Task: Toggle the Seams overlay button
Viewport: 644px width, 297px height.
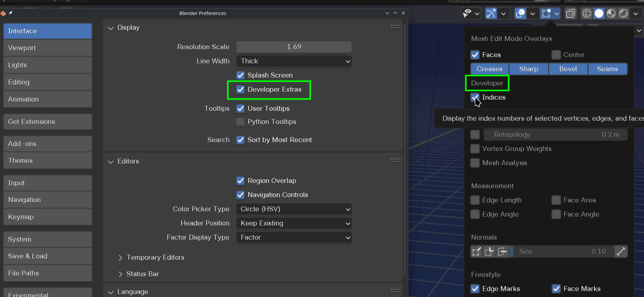Action: coord(607,69)
